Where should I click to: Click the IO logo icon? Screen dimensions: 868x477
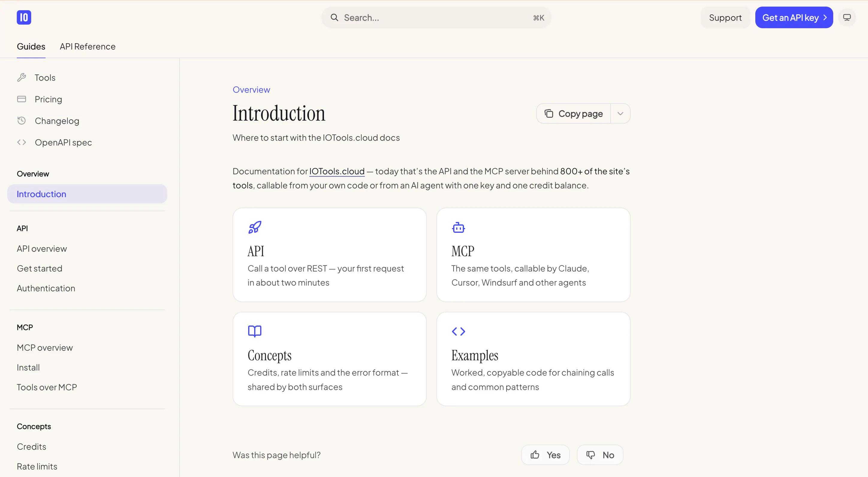pyautogui.click(x=24, y=17)
